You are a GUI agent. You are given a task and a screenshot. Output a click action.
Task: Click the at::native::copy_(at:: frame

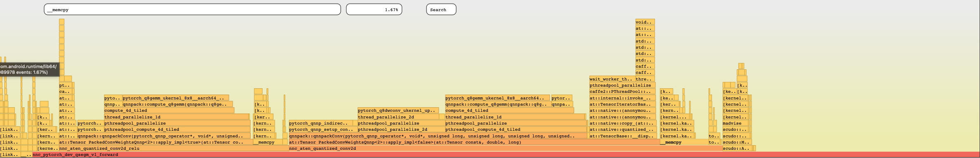click(622, 123)
